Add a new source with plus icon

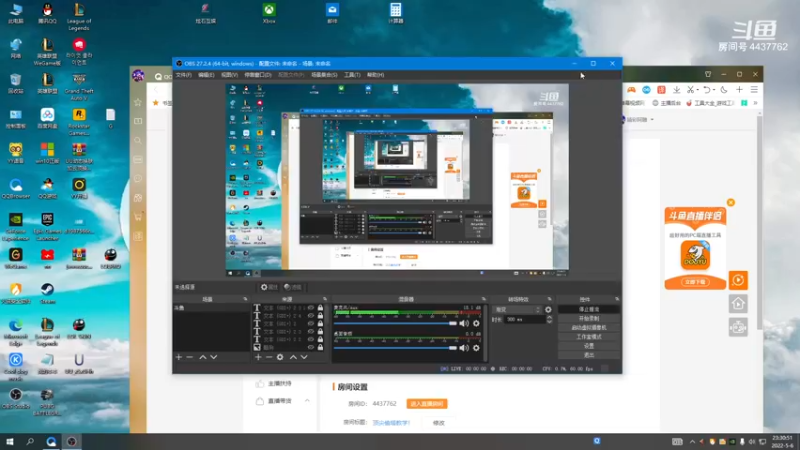click(x=258, y=357)
